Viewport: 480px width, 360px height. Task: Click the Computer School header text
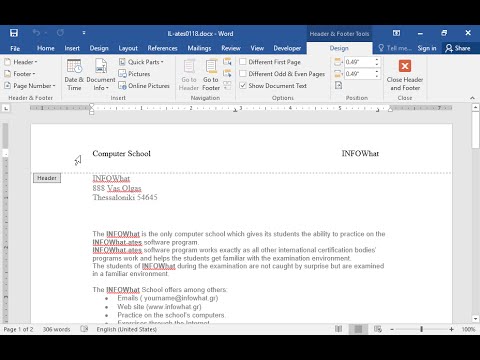click(121, 154)
